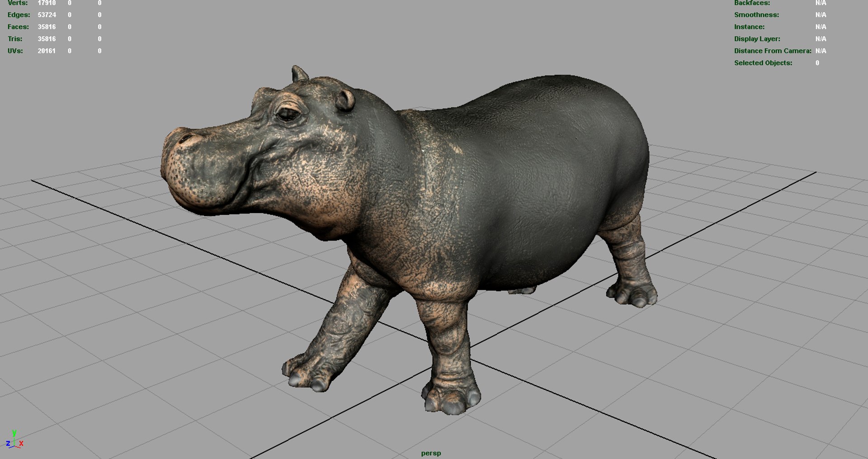Click the Selected Objects value 0

[x=817, y=63]
